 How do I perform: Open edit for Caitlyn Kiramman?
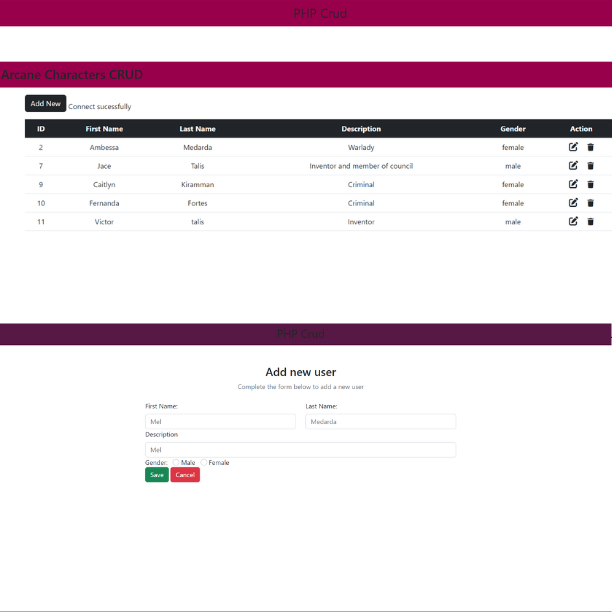click(x=573, y=184)
